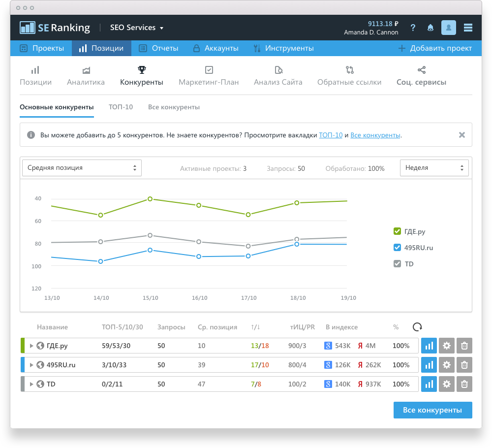Open the help question mark icon
This screenshot has height=448, width=492.
413,28
